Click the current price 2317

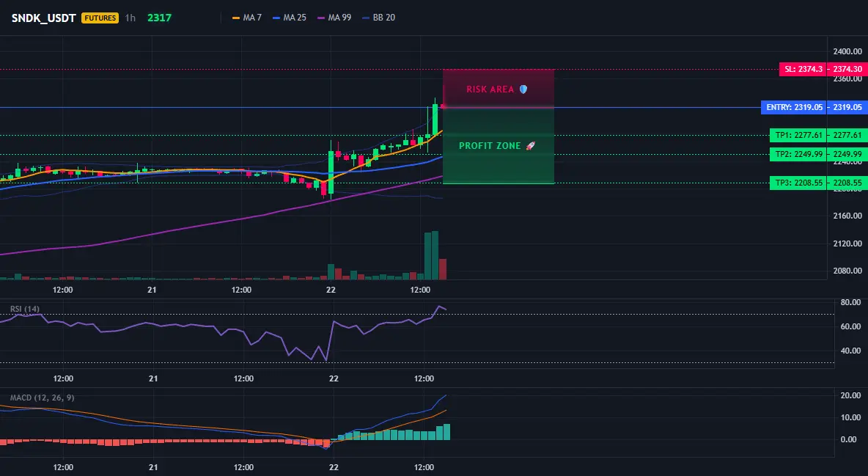(x=159, y=18)
